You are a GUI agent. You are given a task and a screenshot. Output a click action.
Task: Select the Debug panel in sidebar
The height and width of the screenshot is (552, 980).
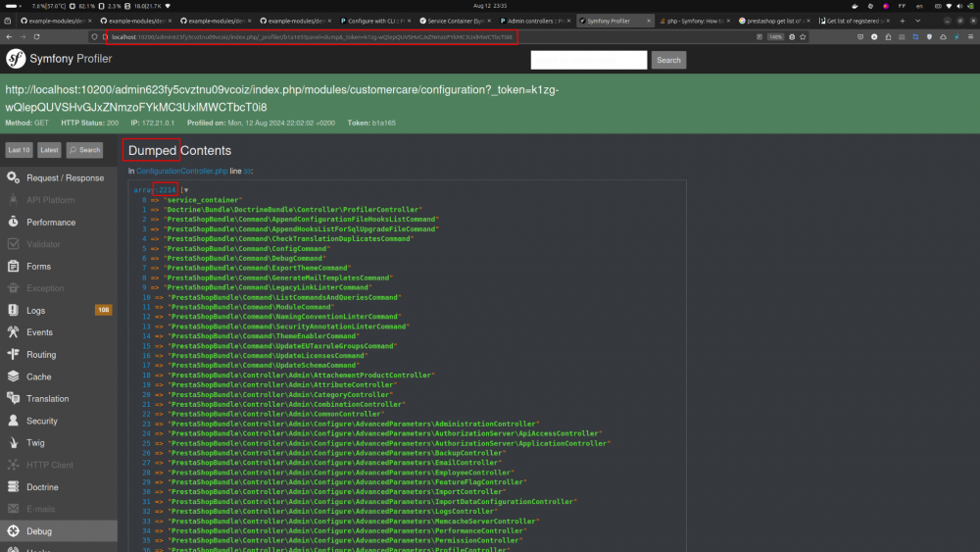coord(59,531)
